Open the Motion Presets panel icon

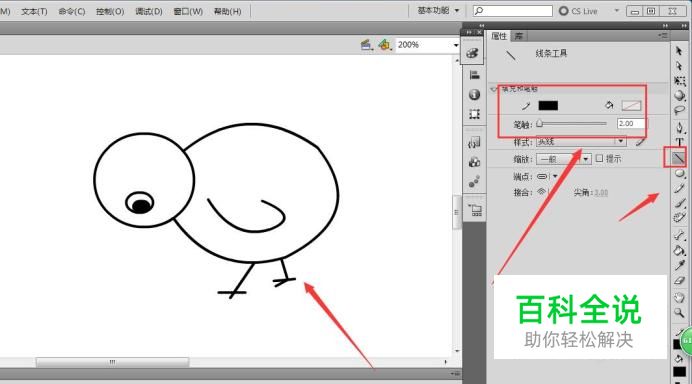(x=474, y=181)
